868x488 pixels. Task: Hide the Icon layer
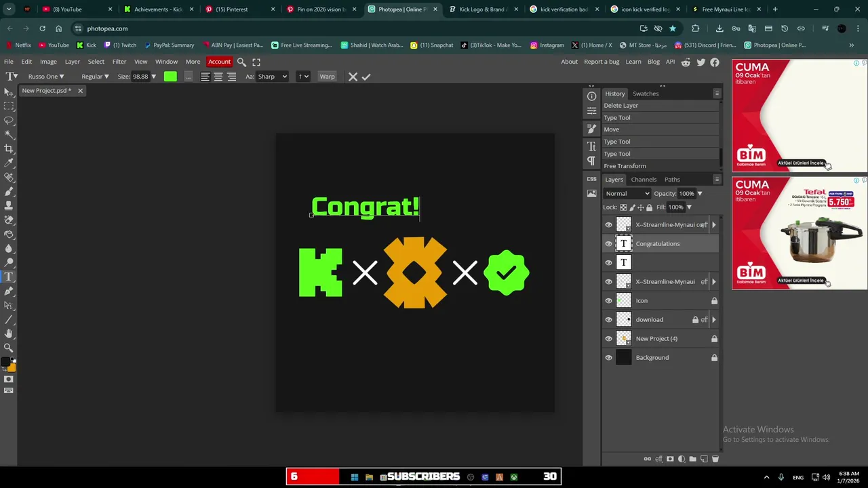click(x=608, y=300)
